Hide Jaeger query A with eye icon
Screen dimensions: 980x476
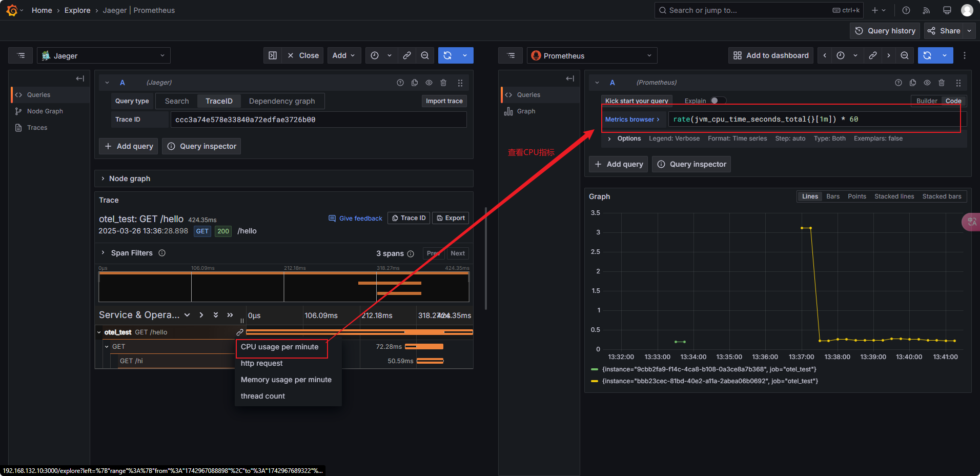[x=429, y=83]
